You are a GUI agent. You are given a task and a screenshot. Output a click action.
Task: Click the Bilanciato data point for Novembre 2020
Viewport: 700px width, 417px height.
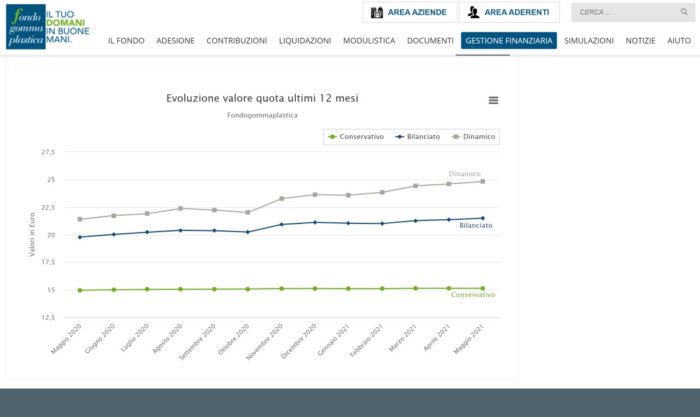click(x=281, y=224)
